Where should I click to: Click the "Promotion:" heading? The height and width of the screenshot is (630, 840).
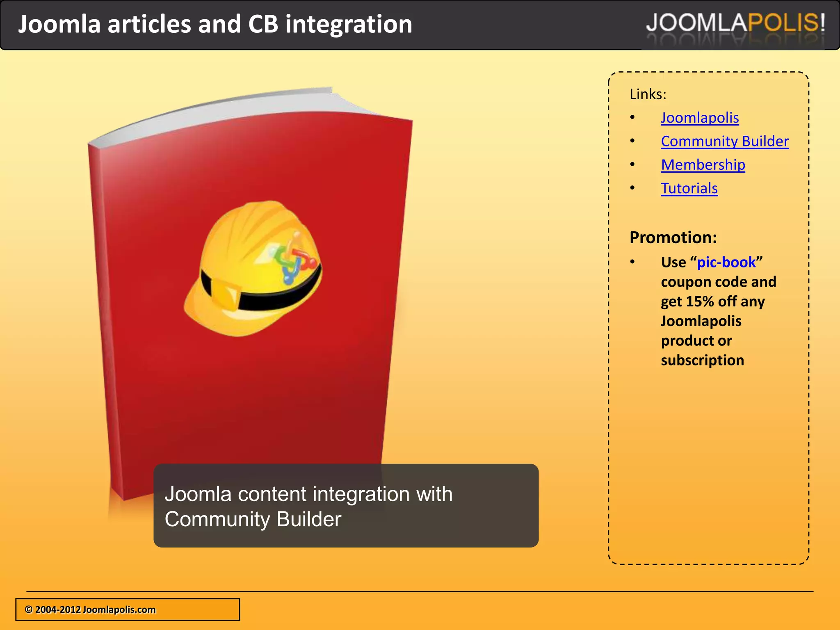click(673, 237)
